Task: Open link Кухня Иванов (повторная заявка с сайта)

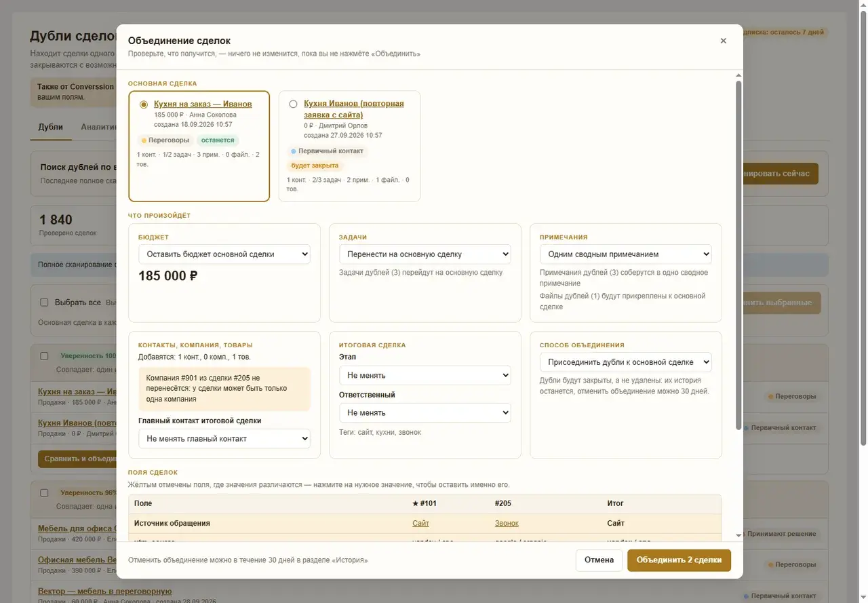Action: click(353, 109)
